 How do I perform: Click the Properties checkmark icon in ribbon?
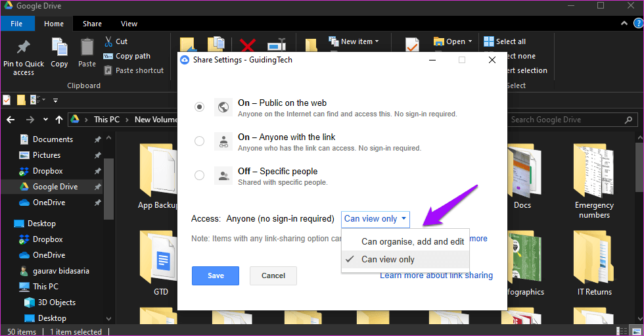click(x=412, y=44)
